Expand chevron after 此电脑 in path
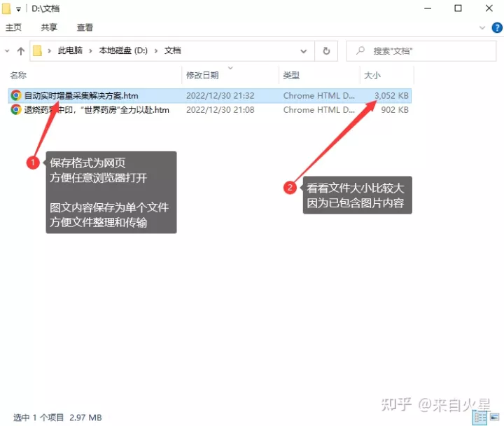504x426 pixels. pos(90,51)
